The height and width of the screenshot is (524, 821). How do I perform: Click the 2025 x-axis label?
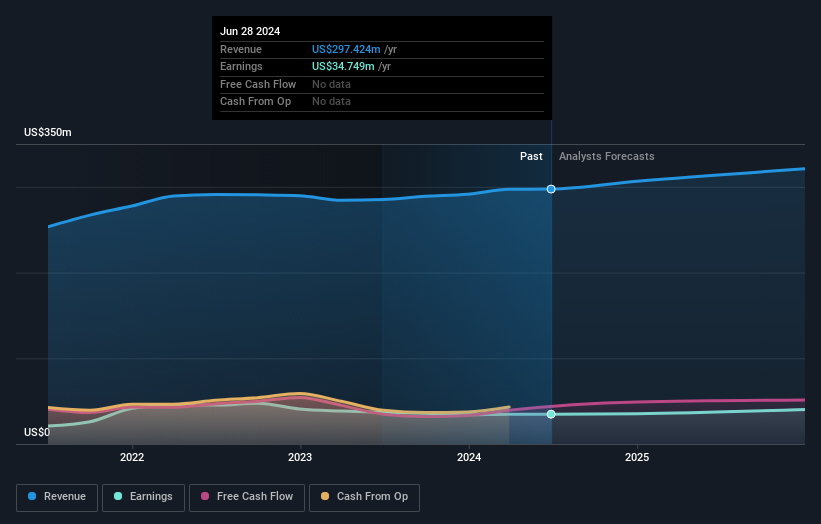pos(637,457)
